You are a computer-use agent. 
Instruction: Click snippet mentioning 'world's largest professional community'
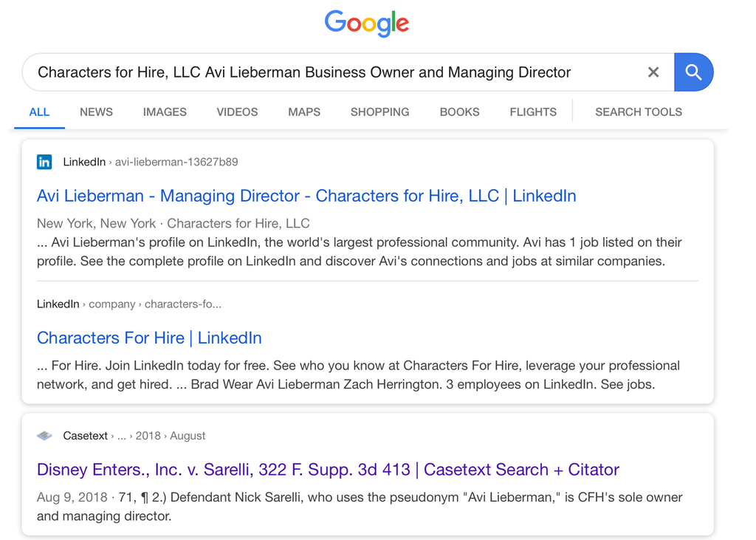(x=360, y=251)
